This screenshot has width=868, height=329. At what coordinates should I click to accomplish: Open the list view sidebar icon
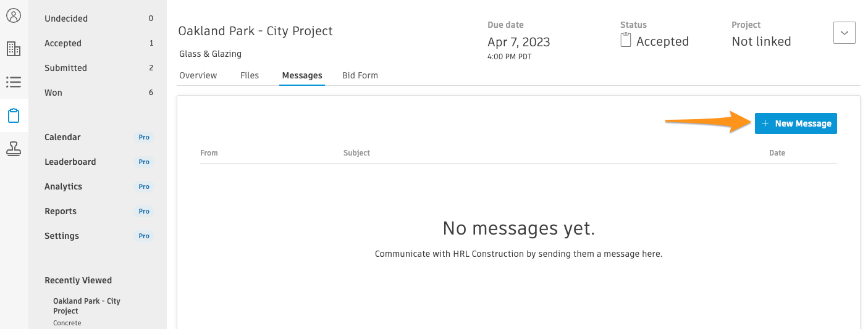click(x=14, y=82)
